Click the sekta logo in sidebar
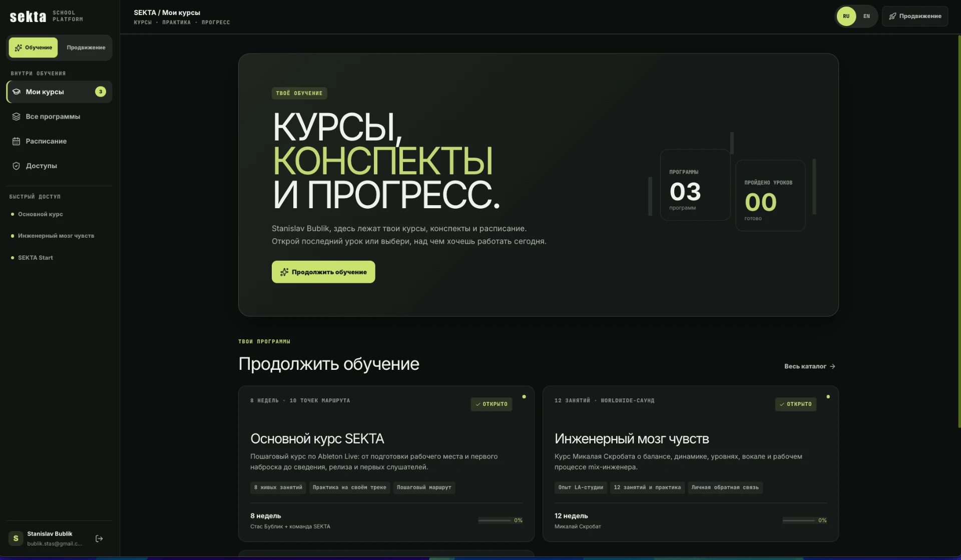This screenshot has height=560, width=961. pos(28,17)
